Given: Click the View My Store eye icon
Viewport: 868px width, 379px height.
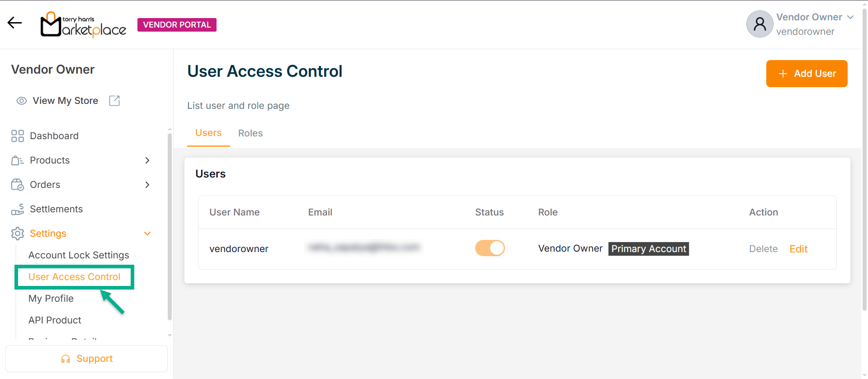Looking at the screenshot, I should 21,101.
